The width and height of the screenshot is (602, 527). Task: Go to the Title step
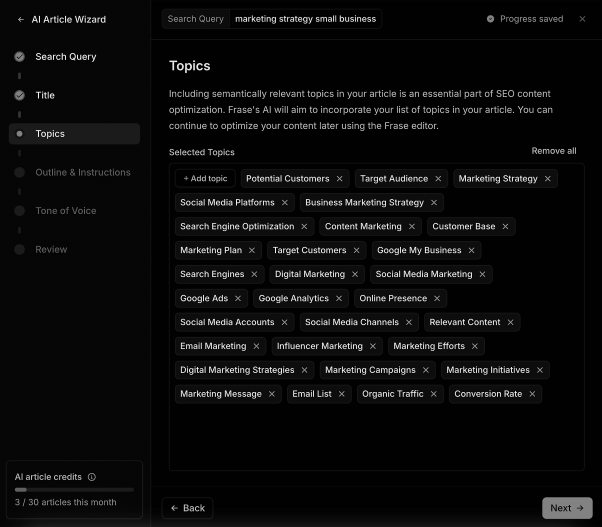45,95
